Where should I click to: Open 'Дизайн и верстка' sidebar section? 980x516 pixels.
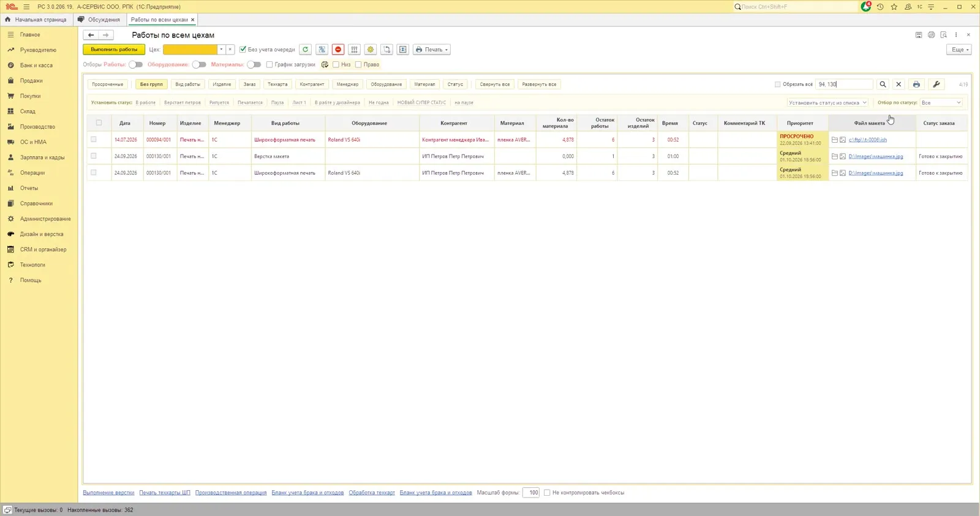[x=42, y=234]
